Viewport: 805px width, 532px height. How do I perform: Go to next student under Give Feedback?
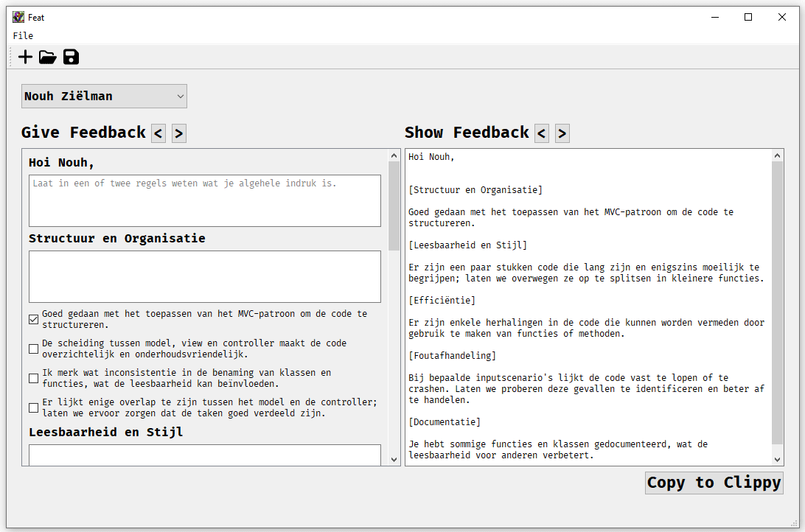tap(178, 133)
